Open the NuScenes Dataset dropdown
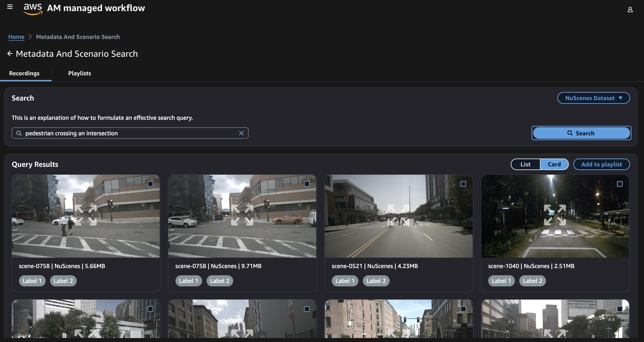Screen dimensions: 644x342 pos(593,98)
